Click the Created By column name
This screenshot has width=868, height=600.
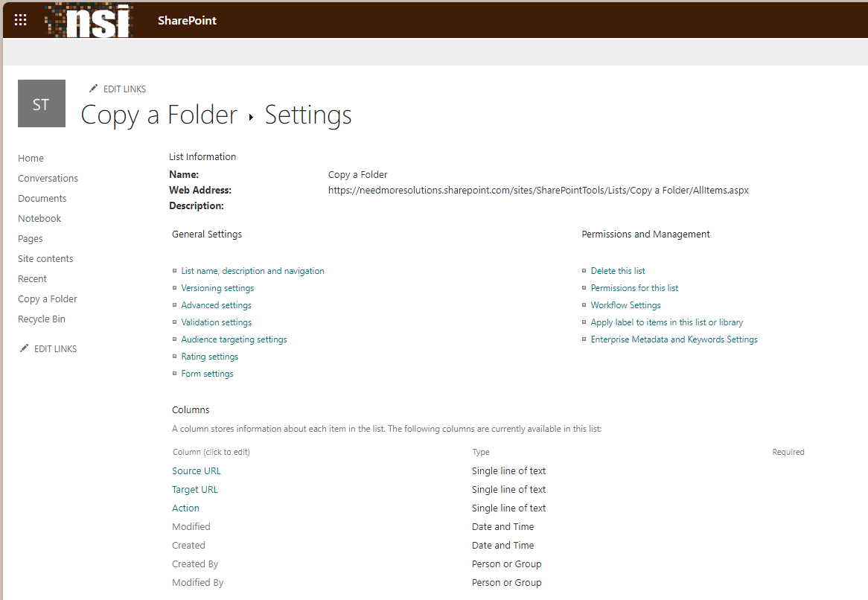pyautogui.click(x=195, y=564)
